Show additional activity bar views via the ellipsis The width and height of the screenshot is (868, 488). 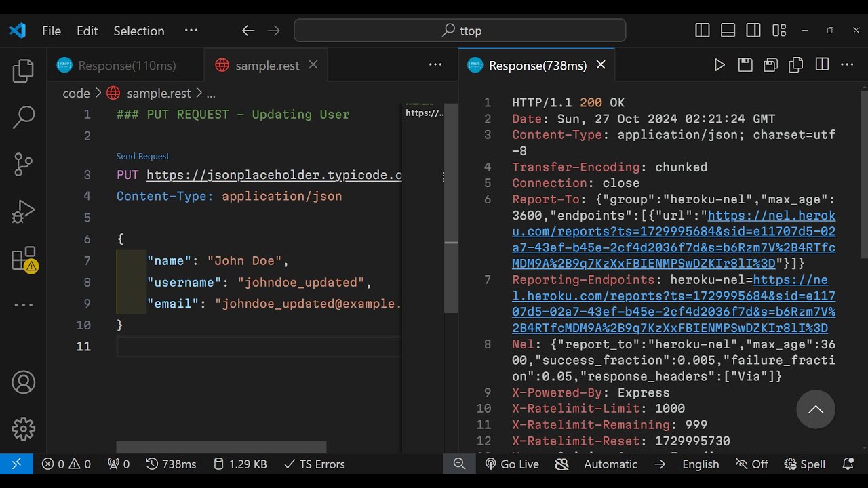(23, 305)
